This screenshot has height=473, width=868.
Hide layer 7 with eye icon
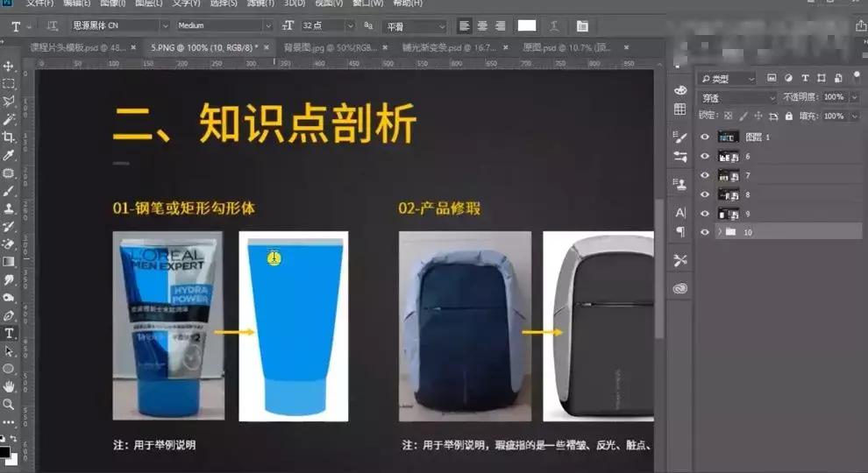(x=705, y=175)
